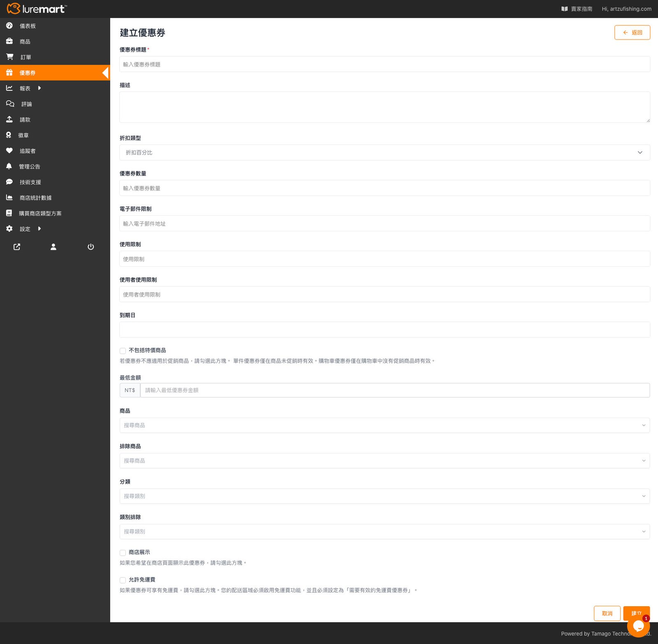Click the 賣家指南 book icon
The image size is (658, 644).
click(x=564, y=9)
